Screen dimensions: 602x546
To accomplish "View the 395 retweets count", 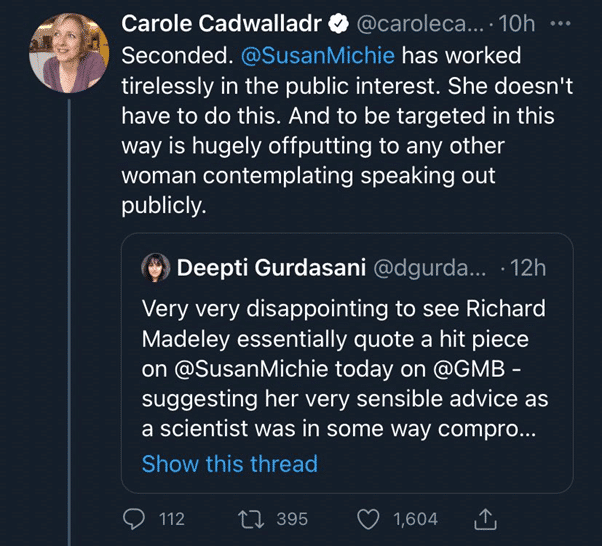I will pyautogui.click(x=292, y=518).
